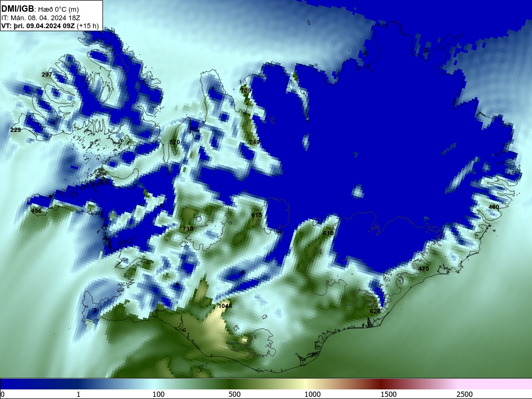Viewport: 532px width, 399px height.
Task: Click the '1000' legend scale label
Action: coord(312,394)
